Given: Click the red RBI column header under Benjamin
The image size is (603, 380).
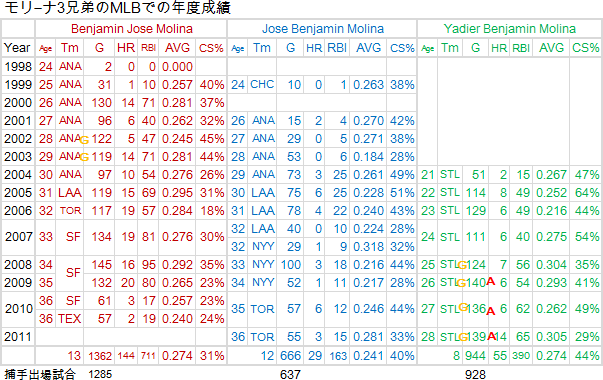Looking at the screenshot, I should click(148, 48).
